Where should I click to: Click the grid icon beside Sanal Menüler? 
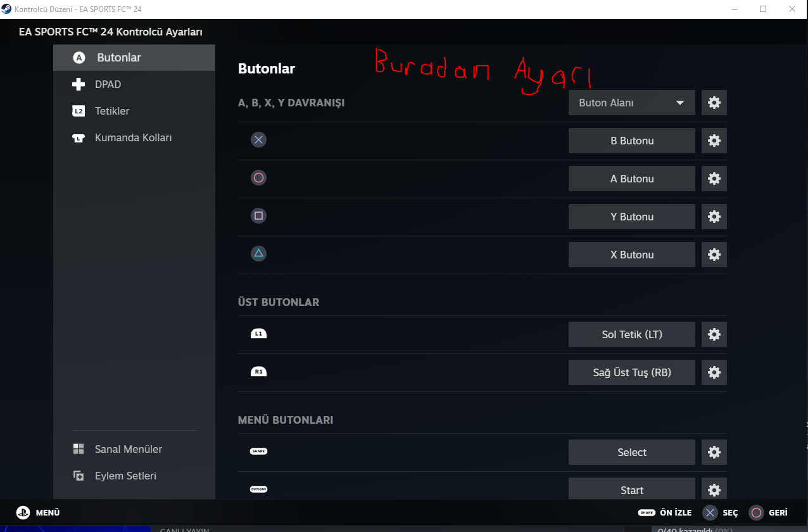point(79,449)
